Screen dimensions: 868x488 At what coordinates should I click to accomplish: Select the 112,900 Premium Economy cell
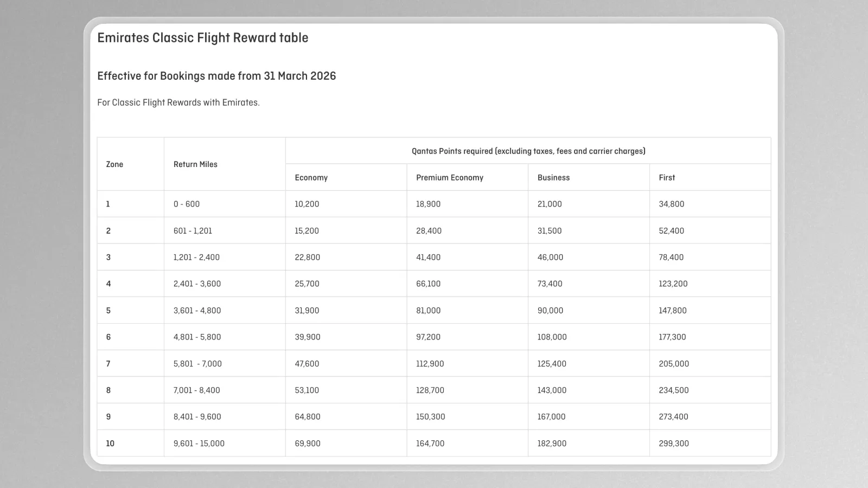pos(468,363)
